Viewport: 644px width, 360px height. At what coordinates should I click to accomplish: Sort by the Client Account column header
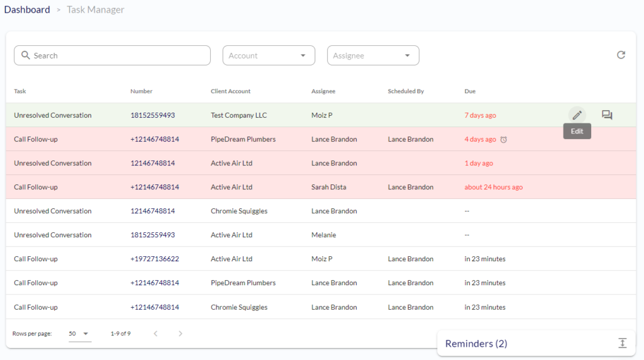pos(230,91)
